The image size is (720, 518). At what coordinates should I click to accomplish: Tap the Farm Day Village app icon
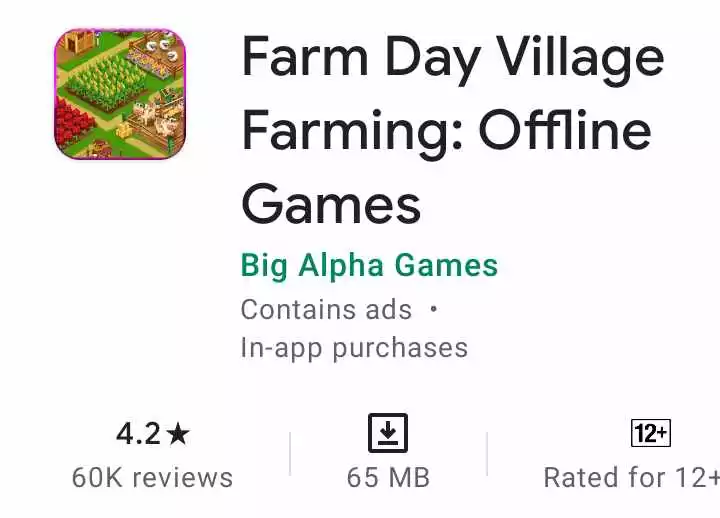point(120,94)
